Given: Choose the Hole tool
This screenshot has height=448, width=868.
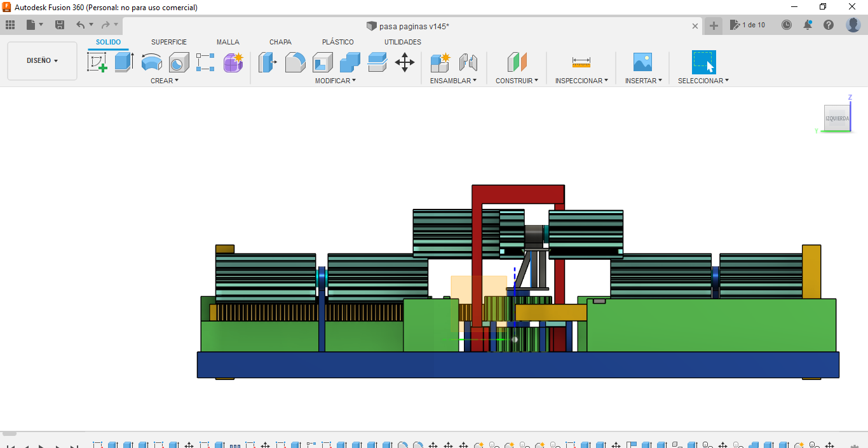Looking at the screenshot, I should point(179,62).
